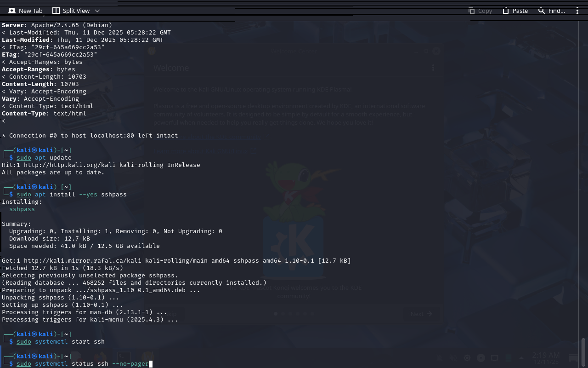Click at the cursor after --no-pager
This screenshot has width=588, height=368.
point(151,364)
